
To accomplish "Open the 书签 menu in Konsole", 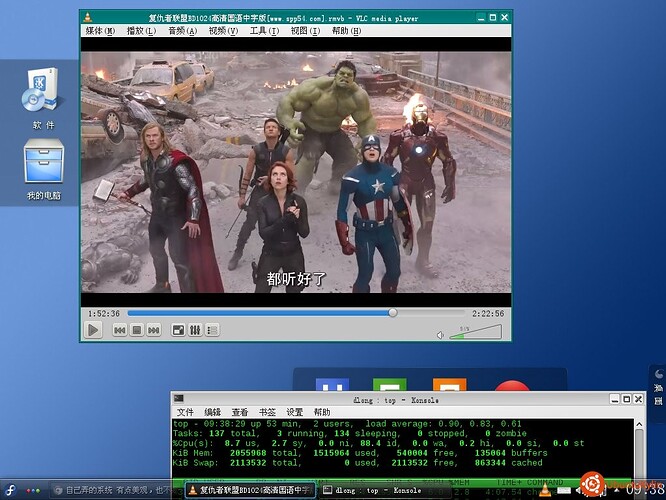I will click(x=267, y=412).
